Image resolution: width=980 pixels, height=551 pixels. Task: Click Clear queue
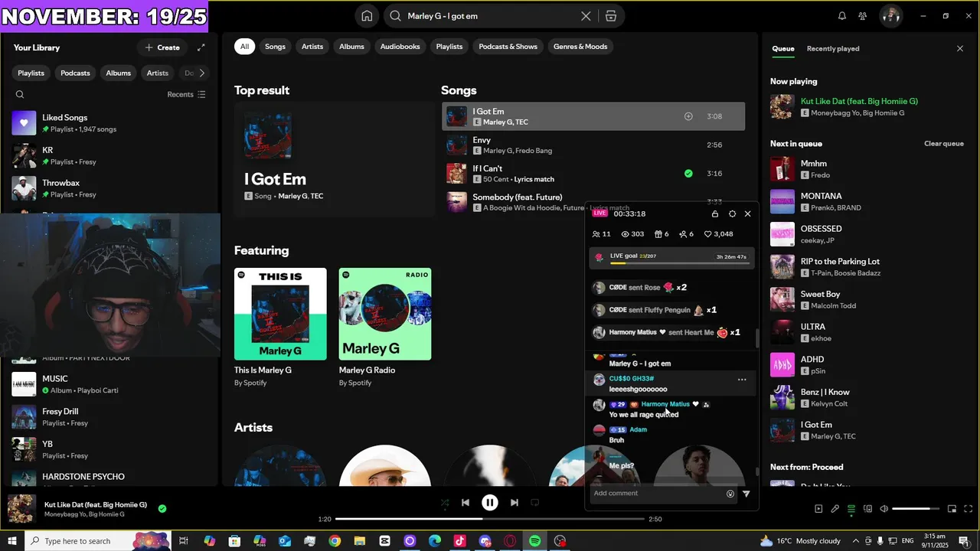[943, 144]
